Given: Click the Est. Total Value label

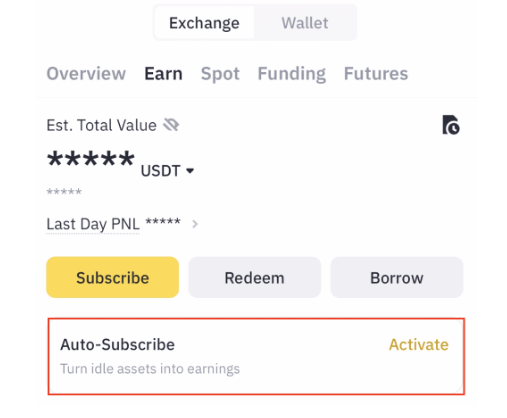Looking at the screenshot, I should click(101, 125).
